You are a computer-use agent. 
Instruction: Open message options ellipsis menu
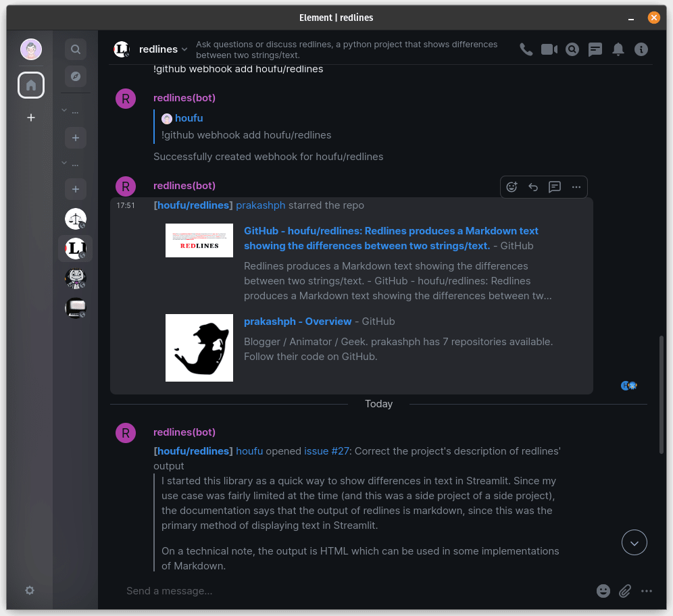pyautogui.click(x=576, y=187)
